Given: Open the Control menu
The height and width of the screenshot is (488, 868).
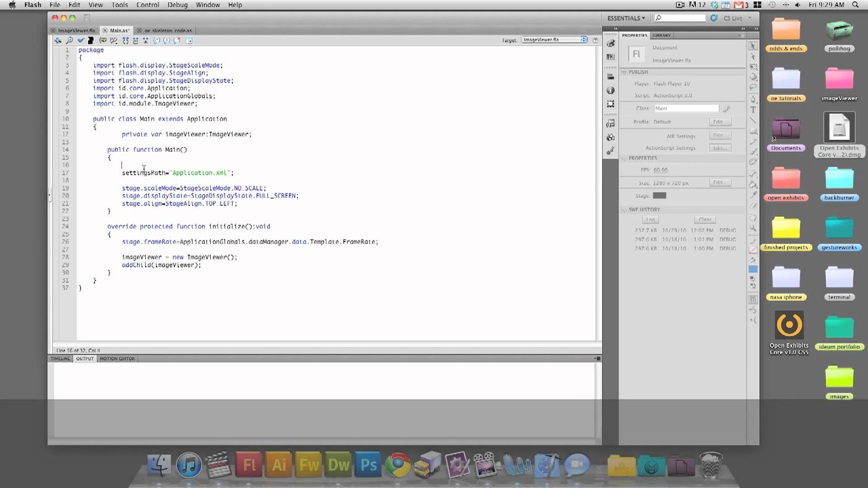Looking at the screenshot, I should pos(148,5).
